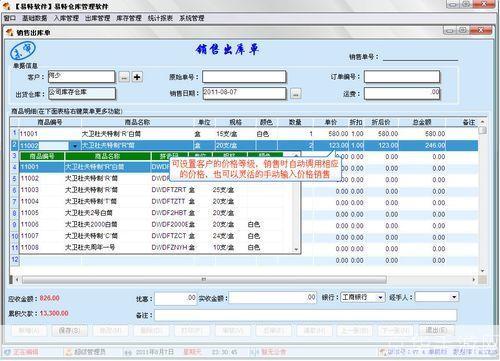Open the 出库管理 menu
The width and height of the screenshot is (500, 361).
click(97, 18)
